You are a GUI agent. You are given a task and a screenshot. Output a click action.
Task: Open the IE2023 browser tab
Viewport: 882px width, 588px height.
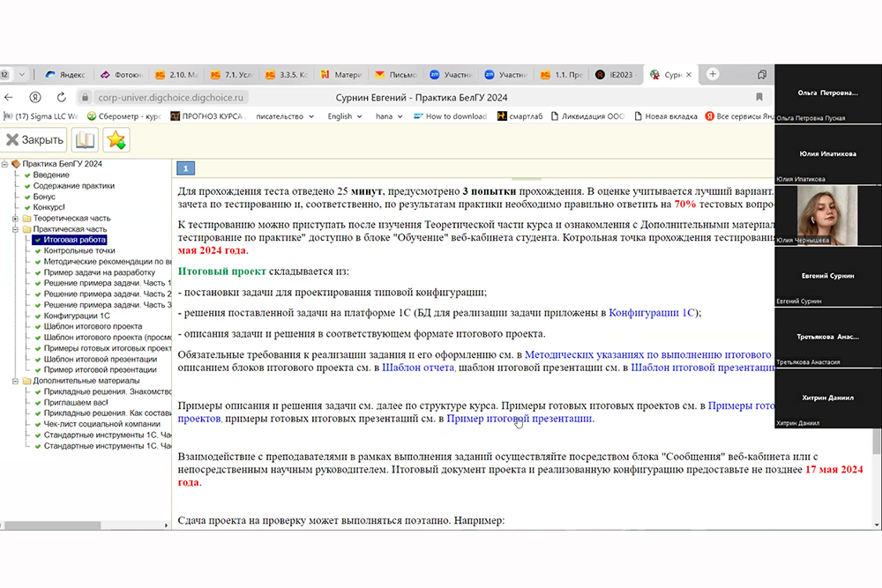point(615,75)
